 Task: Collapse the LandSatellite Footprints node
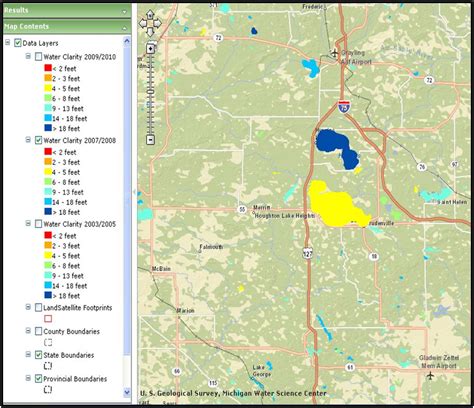[x=28, y=307]
